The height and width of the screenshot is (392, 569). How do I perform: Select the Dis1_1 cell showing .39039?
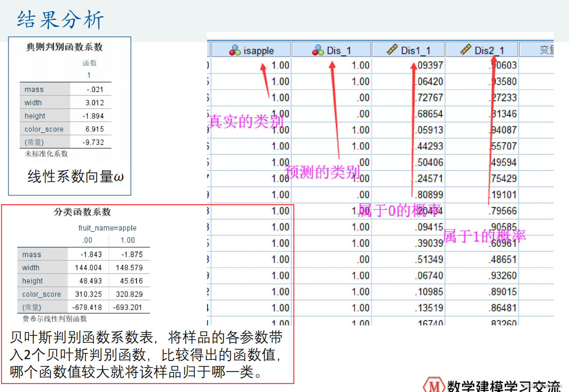coord(408,243)
